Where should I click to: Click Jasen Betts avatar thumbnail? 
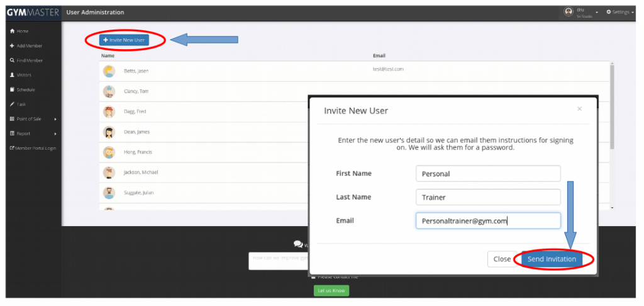[x=109, y=71]
